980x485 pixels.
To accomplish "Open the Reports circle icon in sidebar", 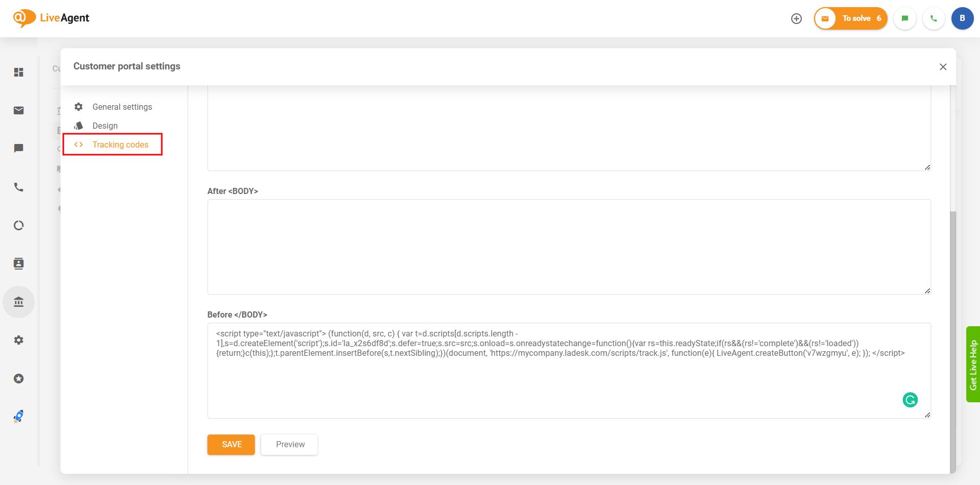I will point(19,226).
